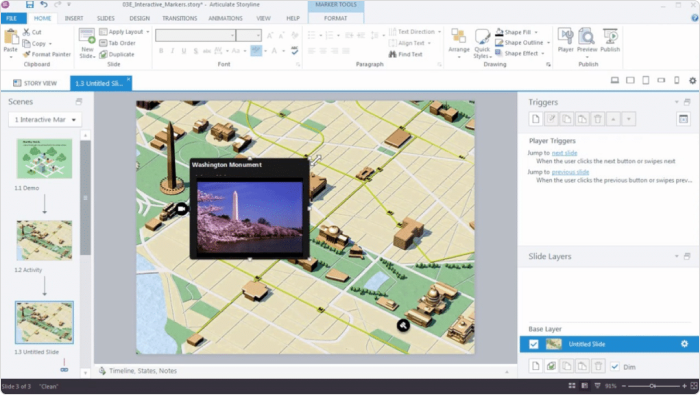Open responsive player settings gear
700x395 pixels.
pos(692,80)
